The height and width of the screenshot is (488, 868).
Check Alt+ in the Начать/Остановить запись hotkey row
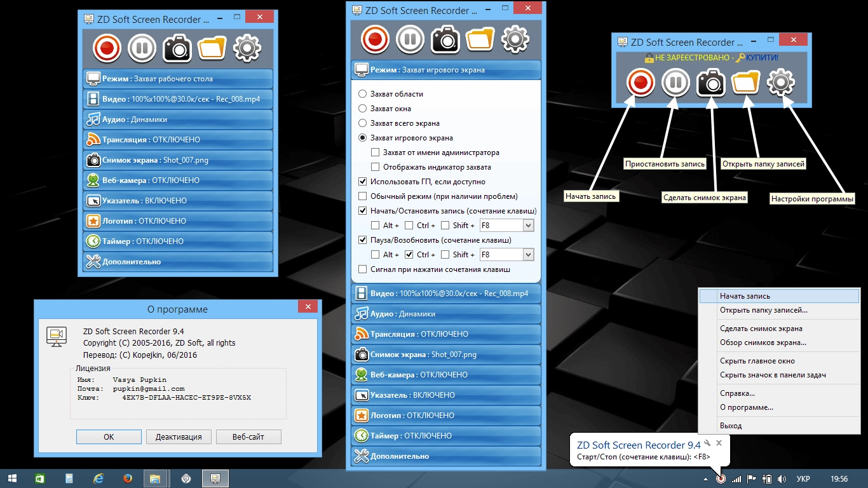[x=376, y=226]
